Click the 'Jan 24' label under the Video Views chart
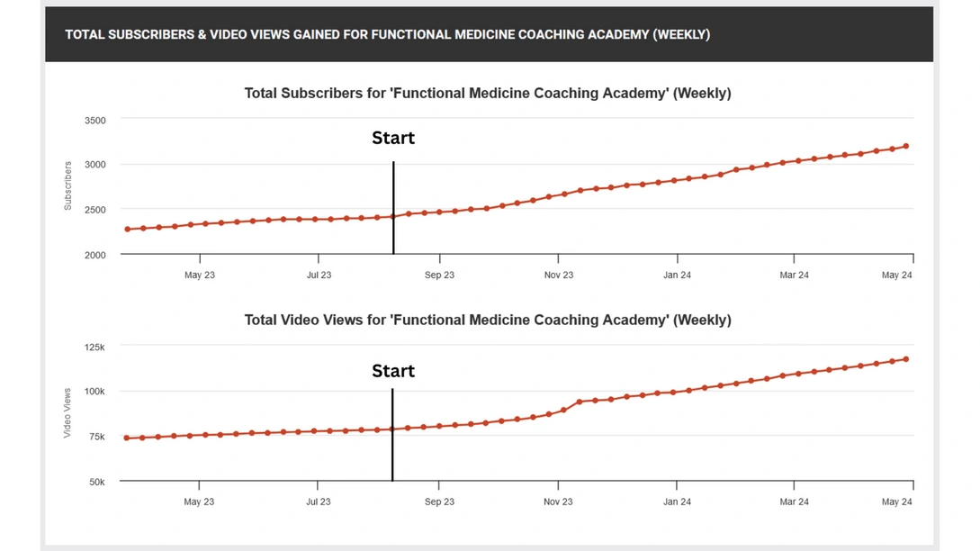 point(677,501)
